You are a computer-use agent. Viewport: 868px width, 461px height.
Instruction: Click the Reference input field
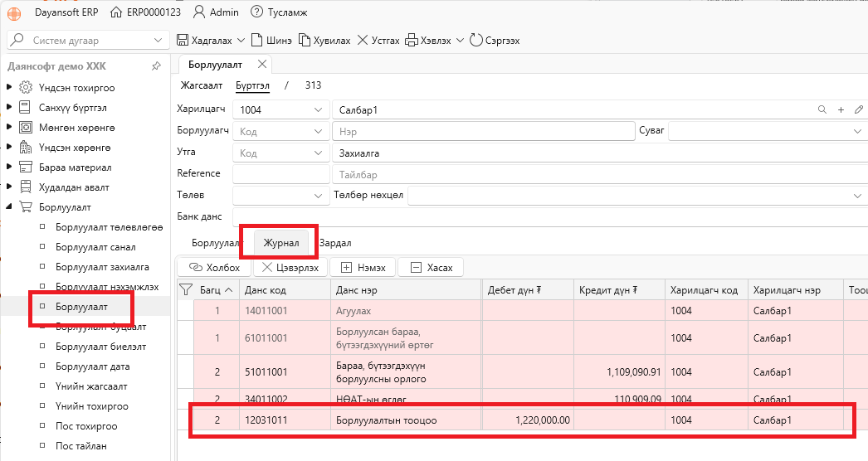coord(281,174)
